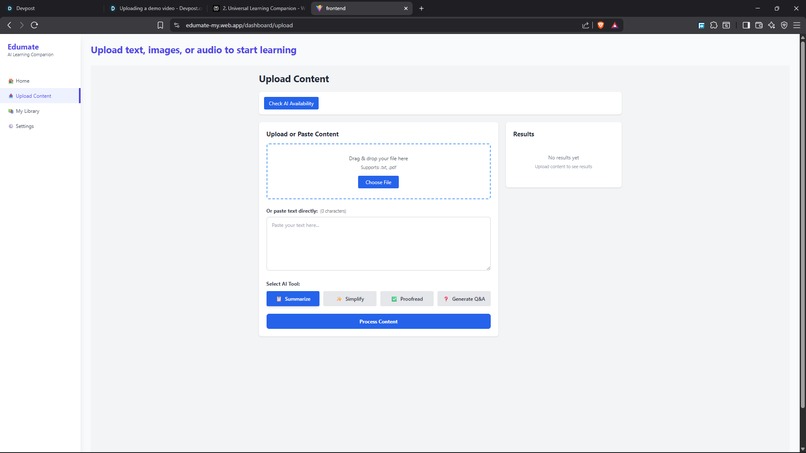Image resolution: width=806 pixels, height=453 pixels.
Task: Click the tab search icon in the toolbar
Action: coord(726,25)
